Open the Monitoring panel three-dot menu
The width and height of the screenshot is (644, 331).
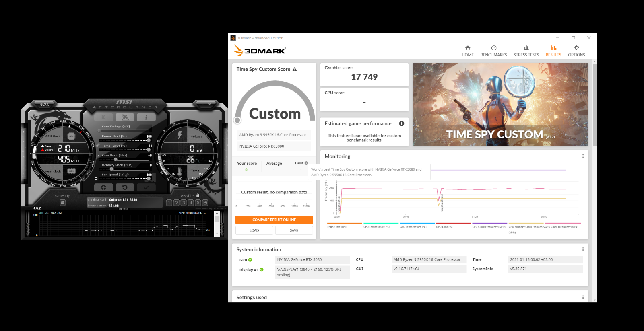[x=583, y=156]
